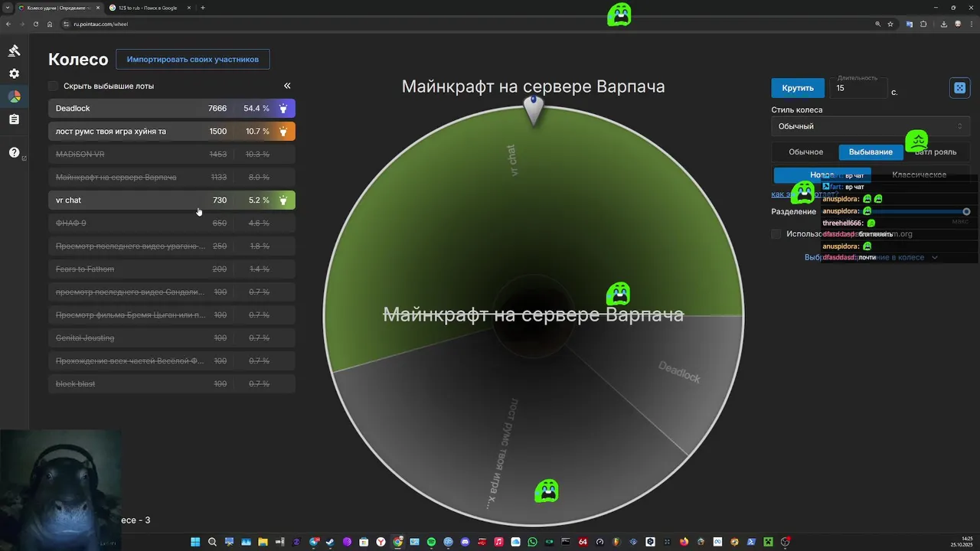
Task: Click the 7666 amount on Deadlock row
Action: coord(217,109)
